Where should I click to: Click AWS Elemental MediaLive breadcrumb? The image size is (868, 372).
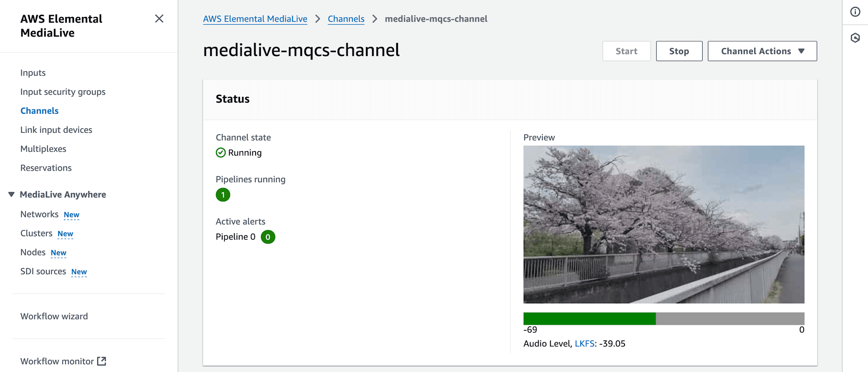[x=255, y=19]
